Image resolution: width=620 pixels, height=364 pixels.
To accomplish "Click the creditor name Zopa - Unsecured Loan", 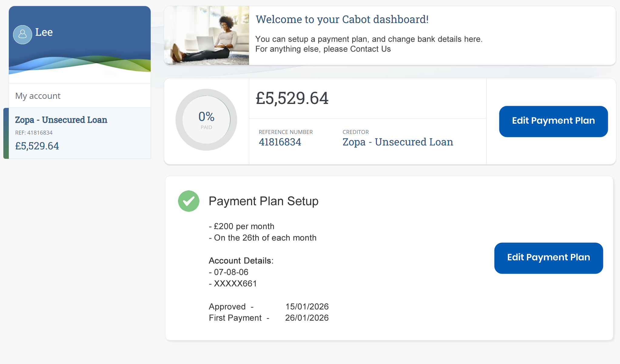I will [x=398, y=142].
